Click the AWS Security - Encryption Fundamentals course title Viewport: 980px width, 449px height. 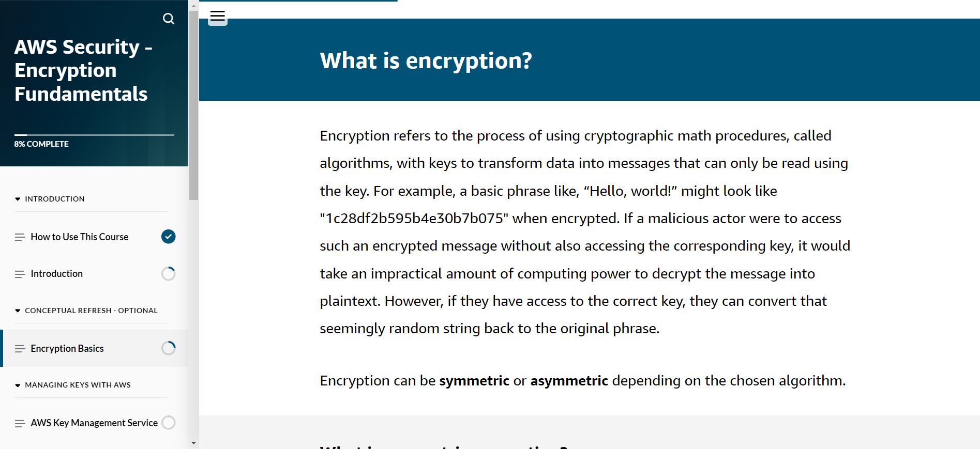pyautogui.click(x=83, y=70)
